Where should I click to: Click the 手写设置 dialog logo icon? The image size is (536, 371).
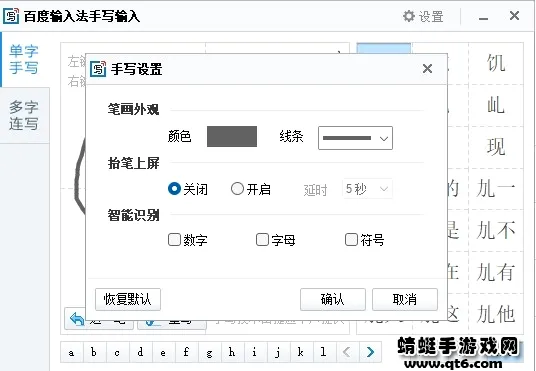click(98, 69)
